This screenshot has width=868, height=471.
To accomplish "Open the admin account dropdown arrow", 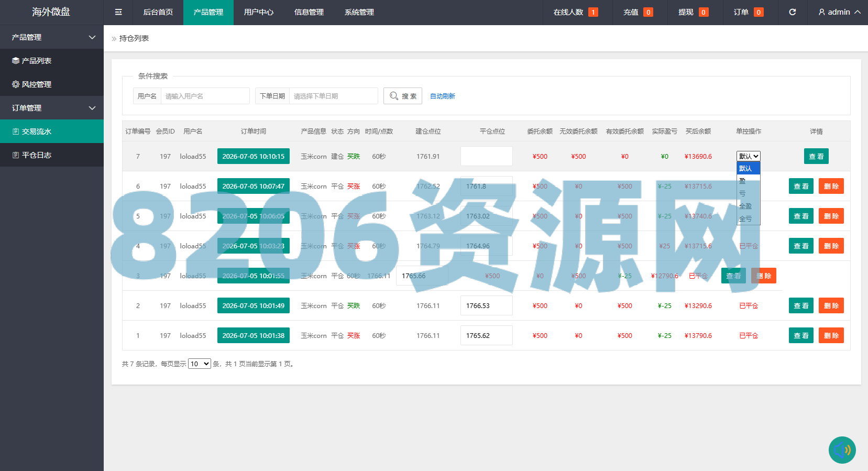I will pyautogui.click(x=858, y=12).
